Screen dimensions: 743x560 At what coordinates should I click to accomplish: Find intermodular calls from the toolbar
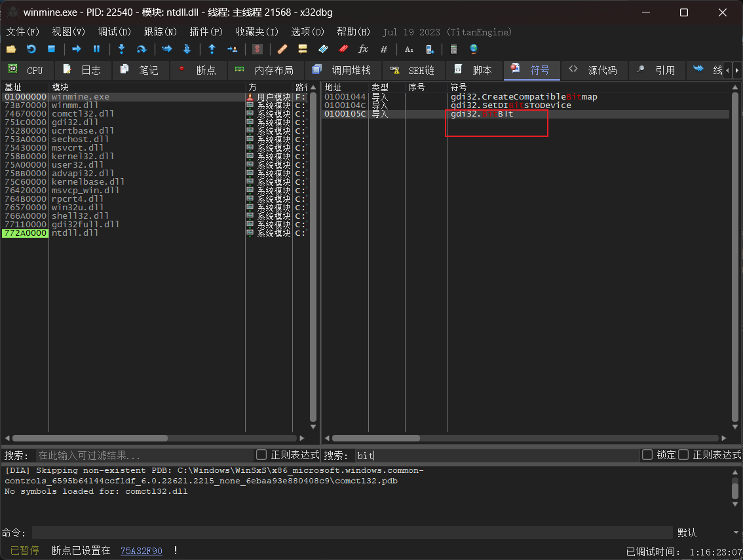[430, 49]
